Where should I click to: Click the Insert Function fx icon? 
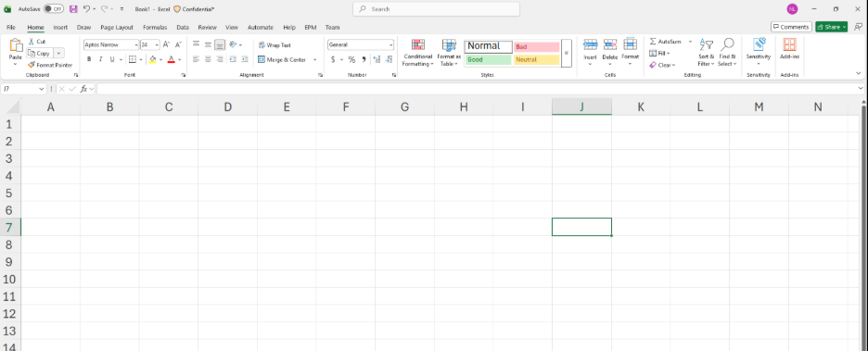point(83,88)
